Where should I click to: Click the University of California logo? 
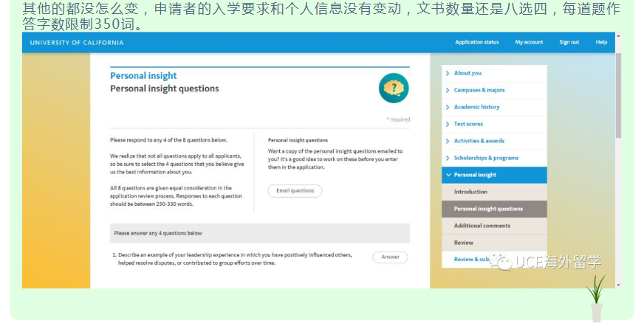point(77,42)
